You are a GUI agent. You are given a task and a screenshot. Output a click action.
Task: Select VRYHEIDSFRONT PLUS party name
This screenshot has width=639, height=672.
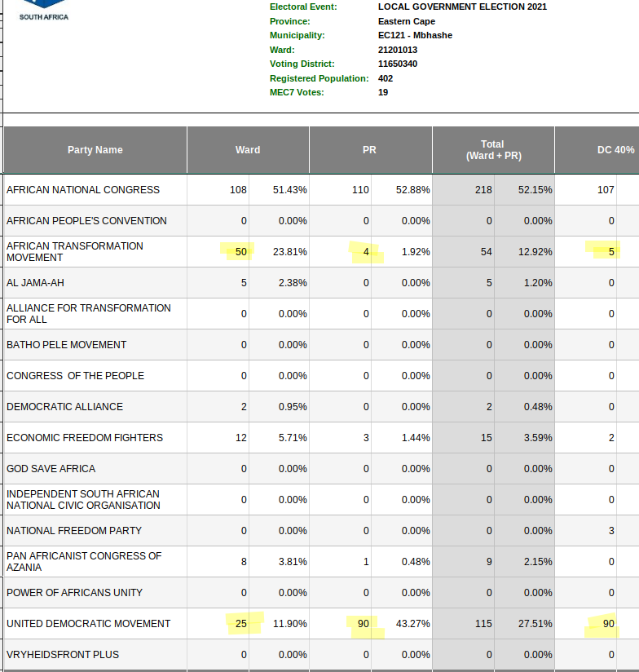pyautogui.click(x=63, y=654)
